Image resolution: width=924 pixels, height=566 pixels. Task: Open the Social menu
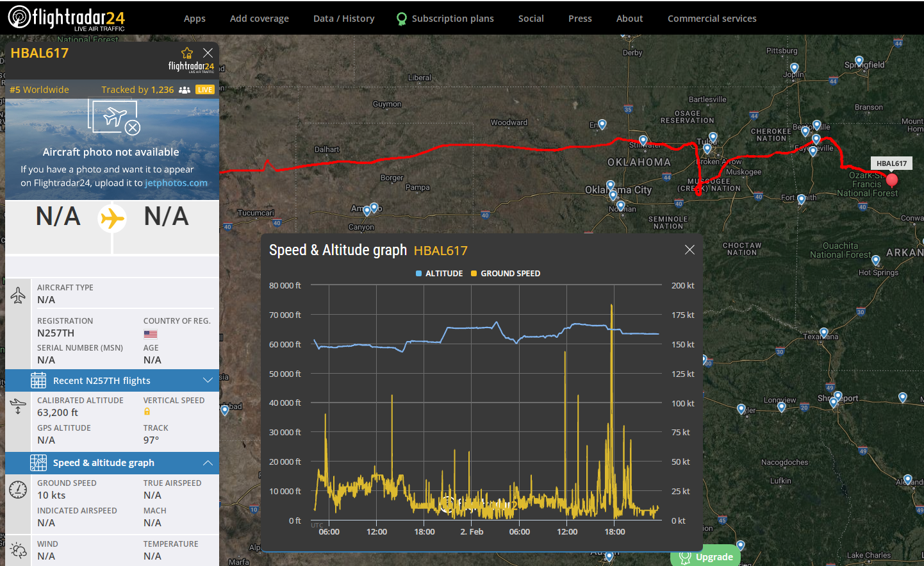531,19
